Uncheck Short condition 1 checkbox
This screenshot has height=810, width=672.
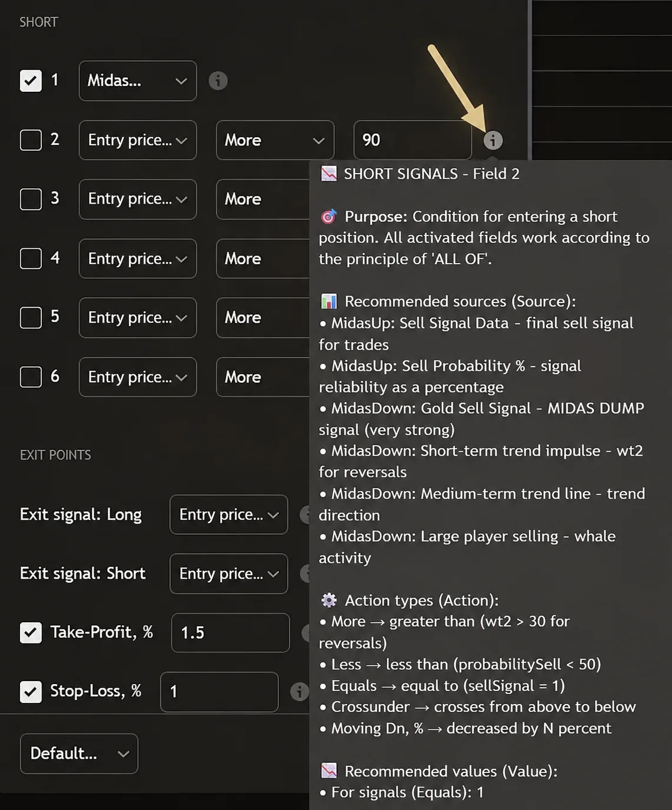[x=31, y=81]
